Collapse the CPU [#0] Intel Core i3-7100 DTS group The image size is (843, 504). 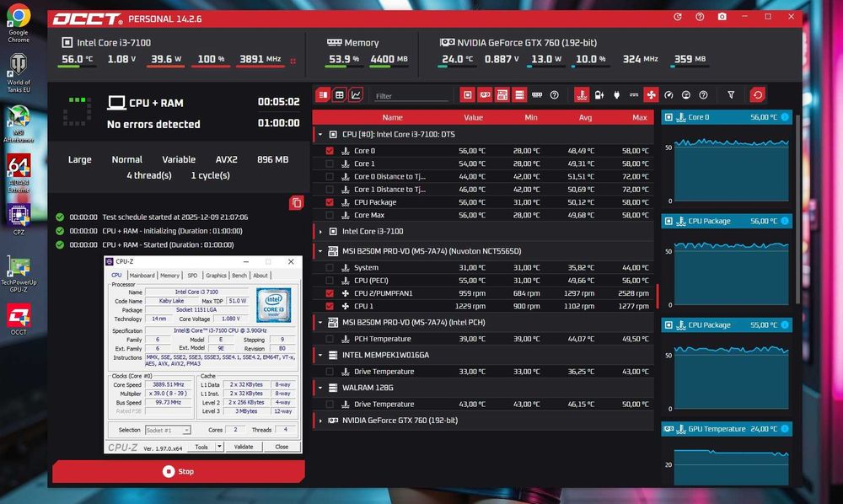coord(320,134)
